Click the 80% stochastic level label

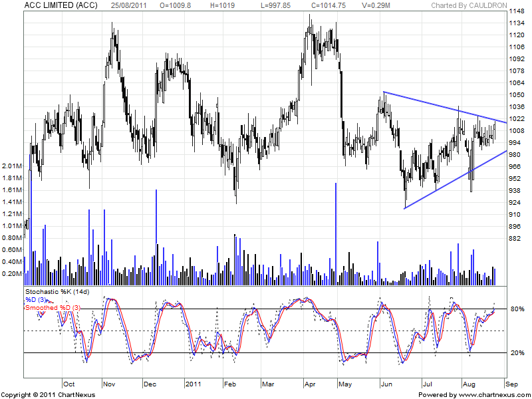click(x=517, y=309)
